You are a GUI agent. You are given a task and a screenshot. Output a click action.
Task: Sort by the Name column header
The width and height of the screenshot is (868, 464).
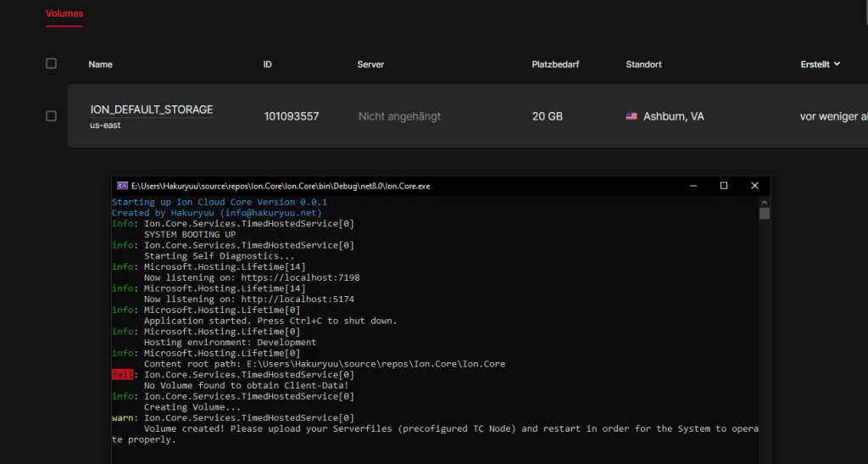tap(100, 64)
